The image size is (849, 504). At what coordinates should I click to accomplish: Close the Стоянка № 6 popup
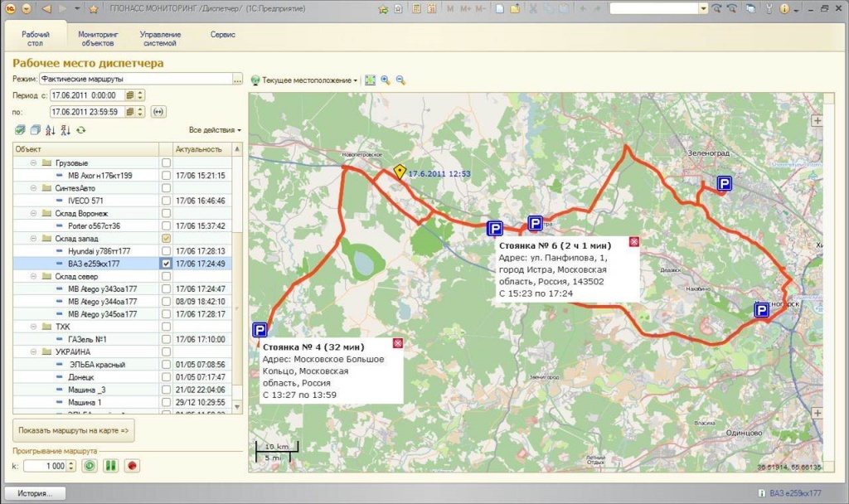coord(634,241)
